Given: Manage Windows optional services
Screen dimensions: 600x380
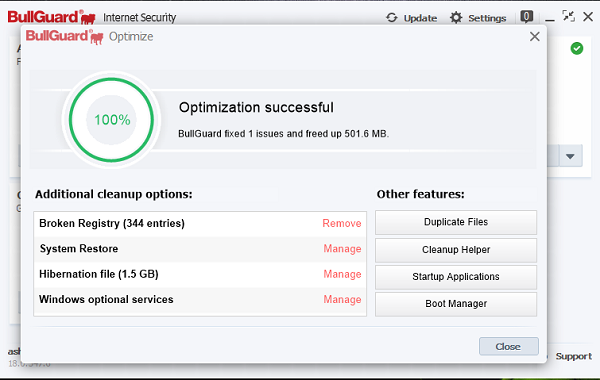Looking at the screenshot, I should (342, 299).
